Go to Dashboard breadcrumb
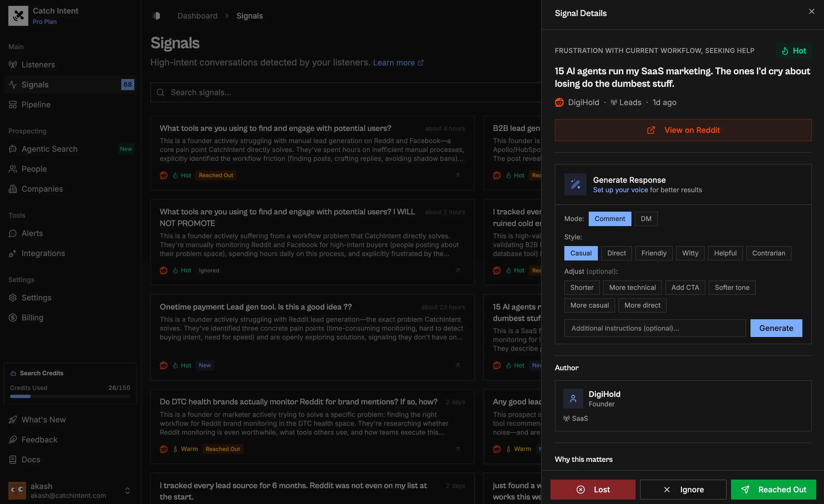 tap(197, 16)
